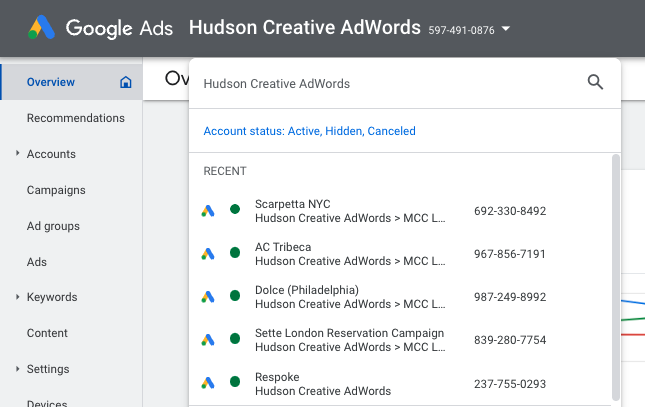Image resolution: width=645 pixels, height=407 pixels.
Task: Click green status dot for Scarpetta NYC
Action: [x=235, y=209]
